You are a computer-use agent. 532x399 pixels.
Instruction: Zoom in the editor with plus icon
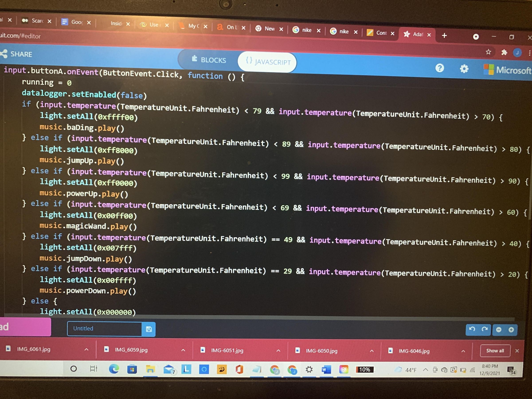pos(511,329)
